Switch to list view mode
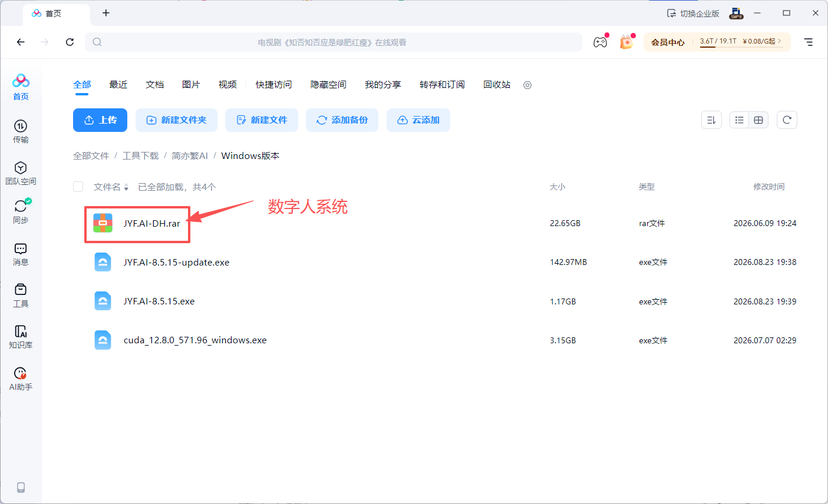 click(x=740, y=120)
